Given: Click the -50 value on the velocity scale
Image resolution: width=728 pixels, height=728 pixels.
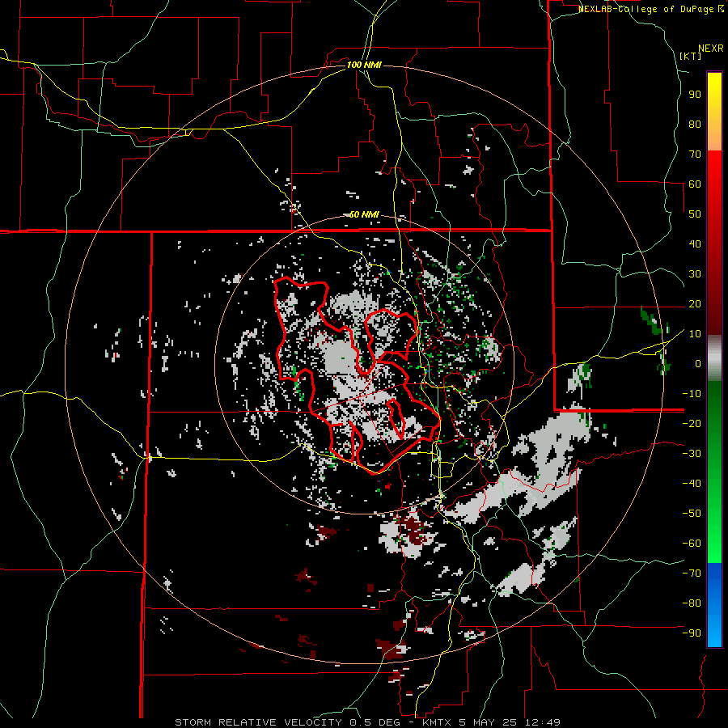Looking at the screenshot, I should 692,514.
